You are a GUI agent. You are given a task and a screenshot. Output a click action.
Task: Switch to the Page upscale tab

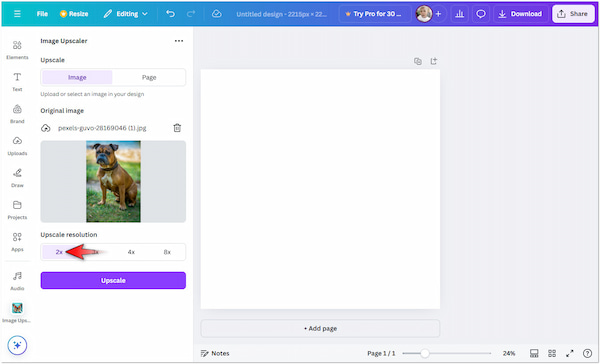click(x=149, y=77)
